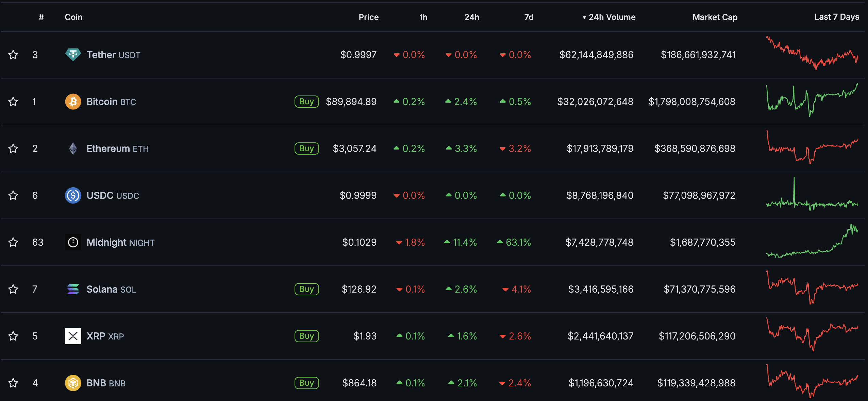The width and height of the screenshot is (868, 401).
Task: Click the Buy button for Bitcoin
Action: coord(306,101)
